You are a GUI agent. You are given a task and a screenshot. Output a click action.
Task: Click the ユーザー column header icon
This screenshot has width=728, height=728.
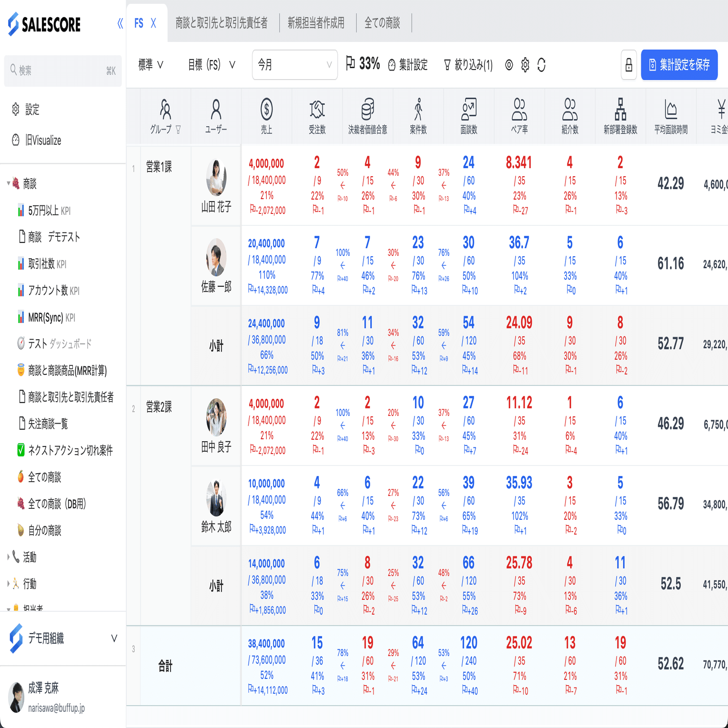click(x=216, y=109)
